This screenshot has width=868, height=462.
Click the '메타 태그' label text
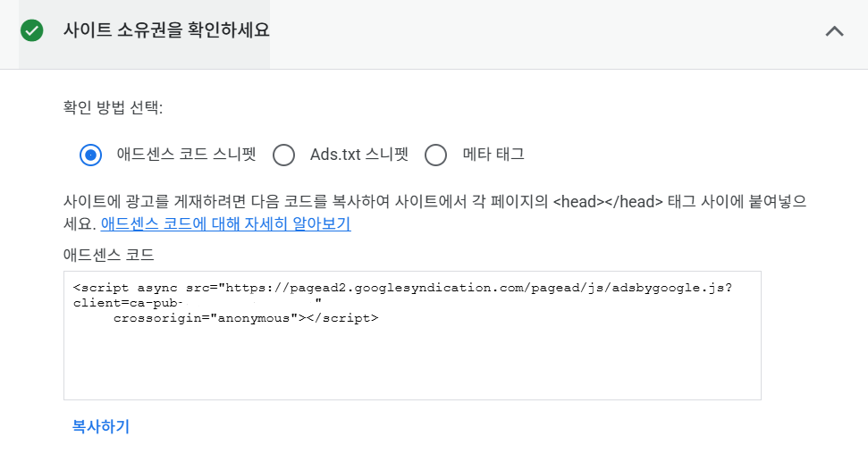[493, 155]
